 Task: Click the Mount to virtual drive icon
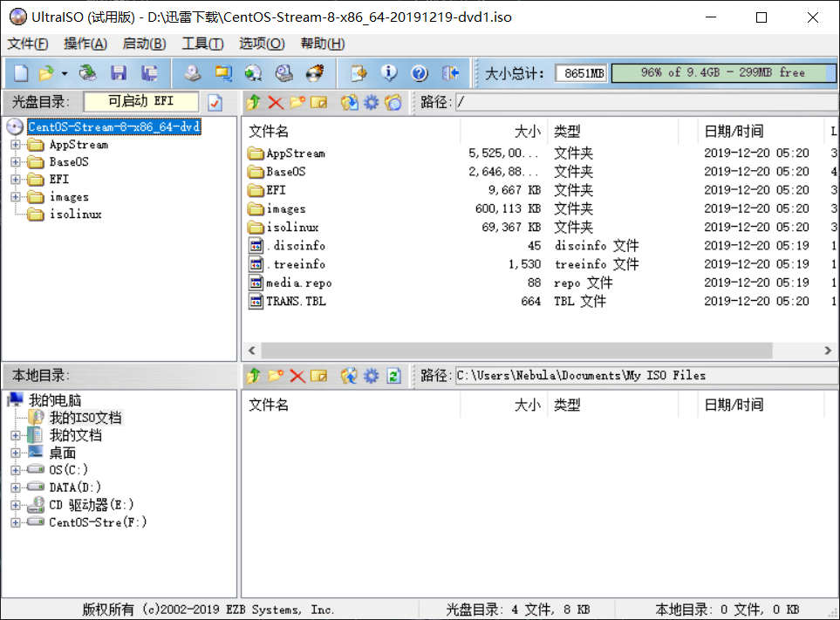pyautogui.click(x=284, y=73)
